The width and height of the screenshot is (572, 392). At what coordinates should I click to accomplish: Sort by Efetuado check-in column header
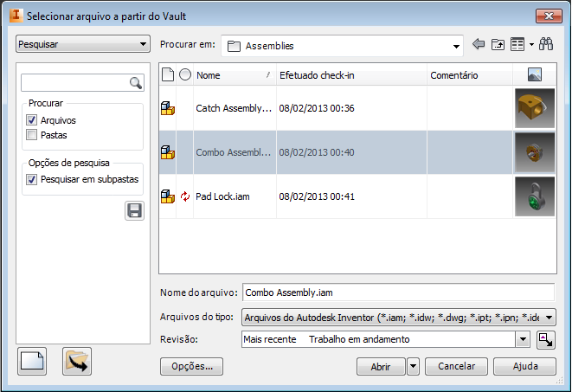(x=350, y=75)
